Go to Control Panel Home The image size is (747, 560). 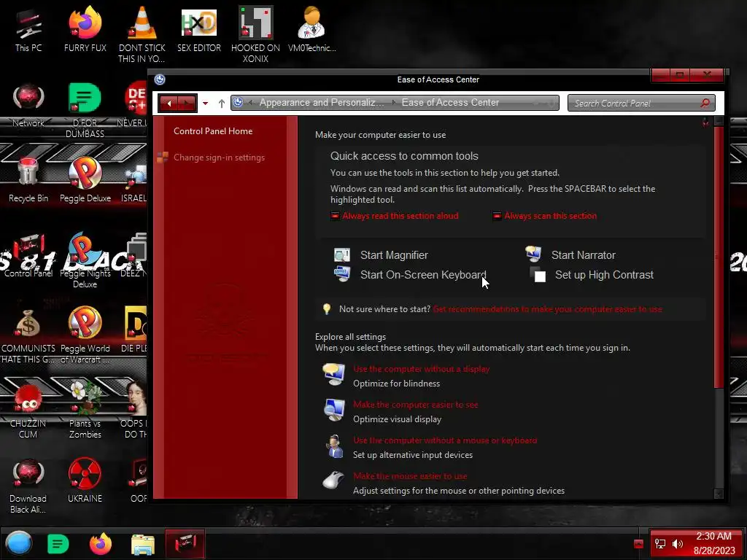(213, 131)
